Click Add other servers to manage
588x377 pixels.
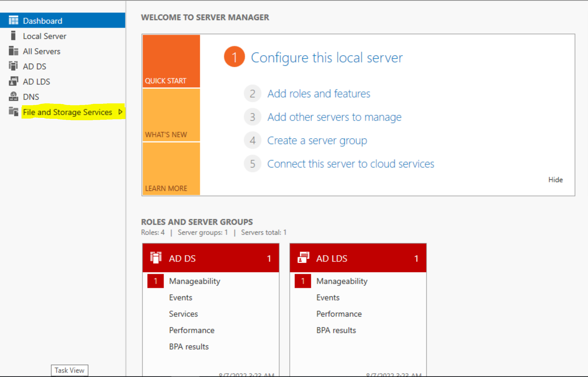(335, 117)
